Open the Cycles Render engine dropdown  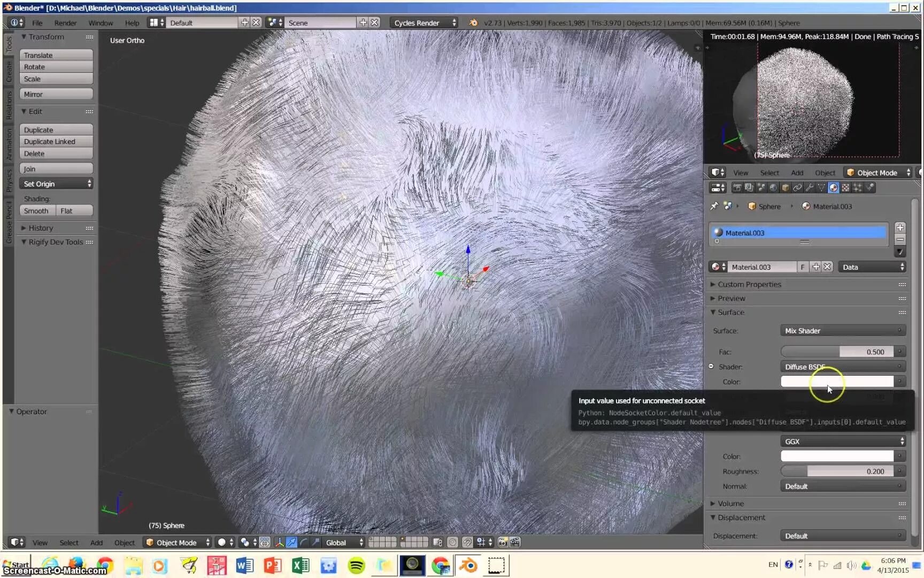click(x=424, y=22)
